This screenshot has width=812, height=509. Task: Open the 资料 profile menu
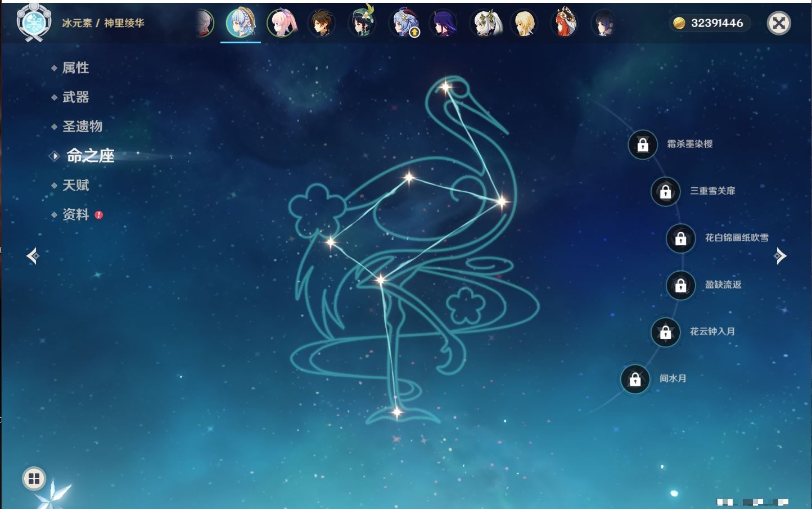pos(75,214)
